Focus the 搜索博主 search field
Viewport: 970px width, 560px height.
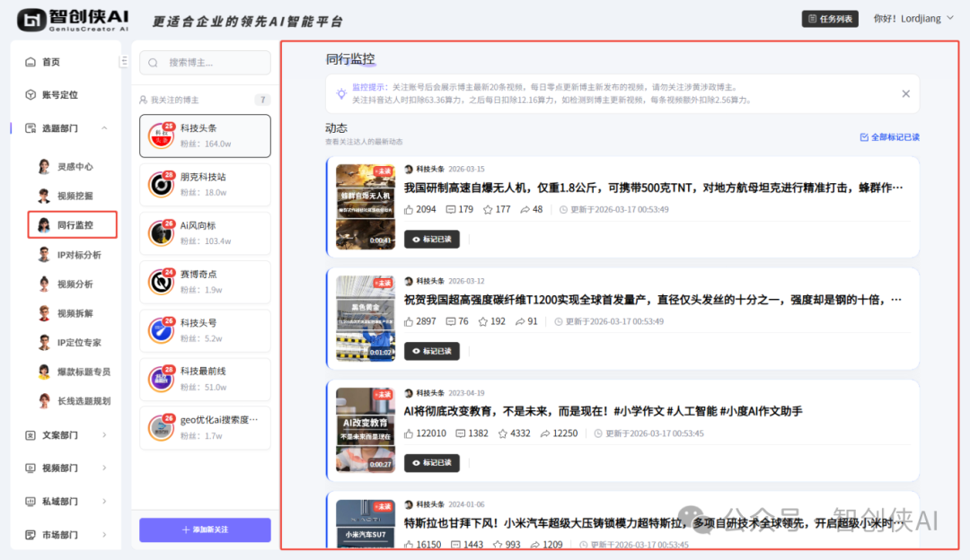(x=205, y=63)
